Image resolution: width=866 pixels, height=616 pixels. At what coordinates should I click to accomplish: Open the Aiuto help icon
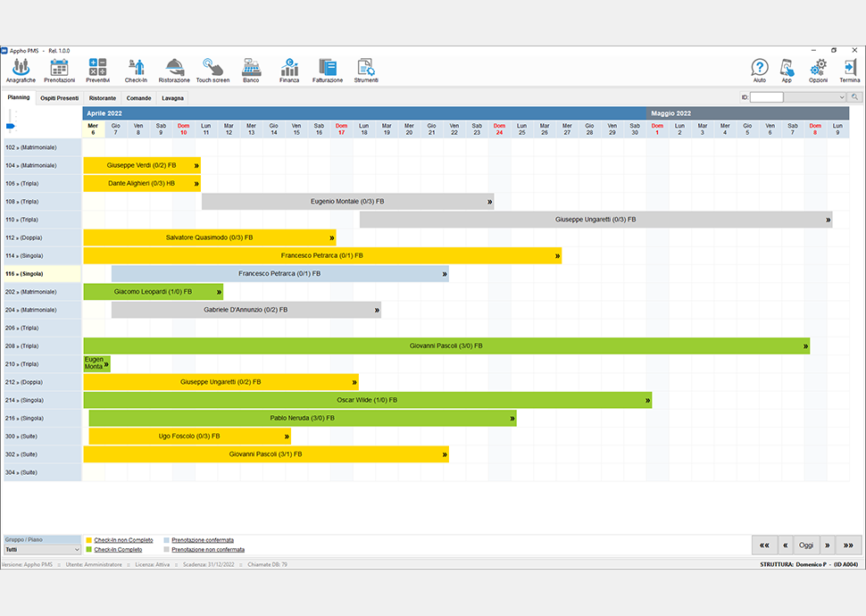point(760,71)
